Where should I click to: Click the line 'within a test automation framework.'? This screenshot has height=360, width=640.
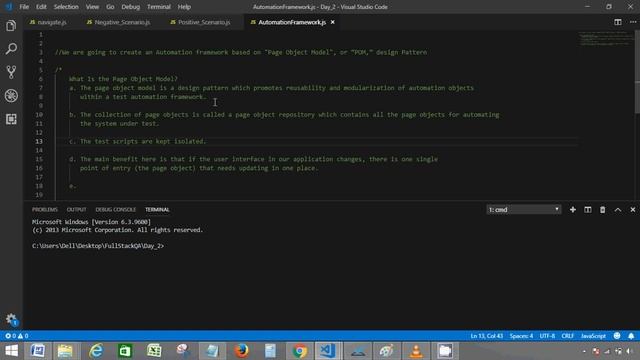click(143, 97)
